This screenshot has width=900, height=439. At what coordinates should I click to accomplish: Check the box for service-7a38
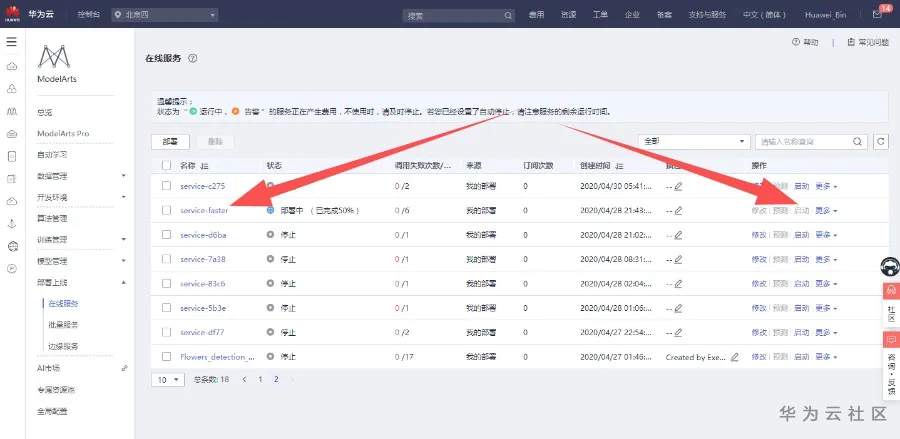[x=166, y=259]
